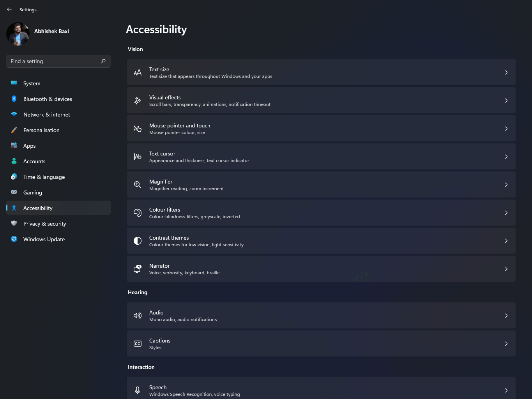Click the Find a setting search box

(x=53, y=61)
